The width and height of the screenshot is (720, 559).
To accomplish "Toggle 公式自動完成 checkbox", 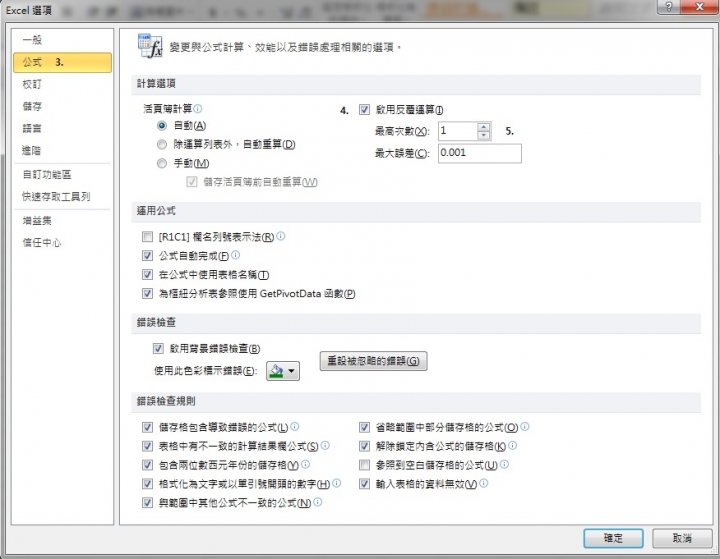I will tap(147, 256).
